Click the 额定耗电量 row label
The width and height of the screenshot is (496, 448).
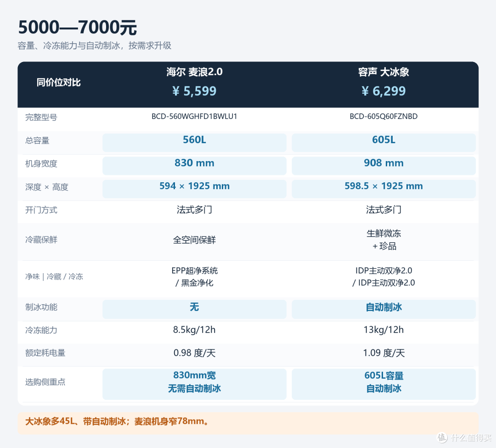coord(45,353)
